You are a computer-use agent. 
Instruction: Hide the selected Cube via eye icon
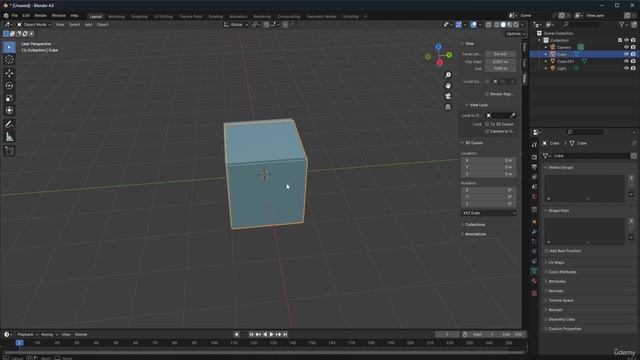point(626,54)
